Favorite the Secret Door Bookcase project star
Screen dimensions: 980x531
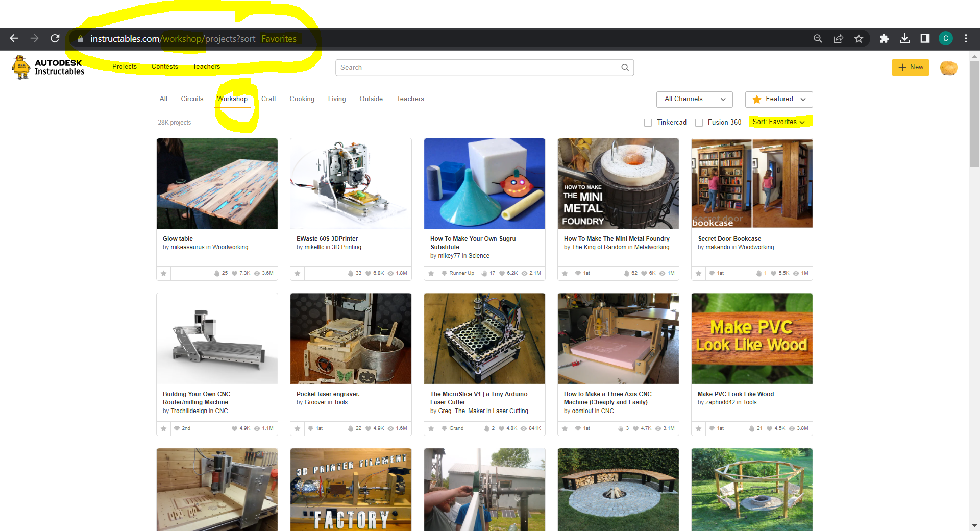[698, 273]
